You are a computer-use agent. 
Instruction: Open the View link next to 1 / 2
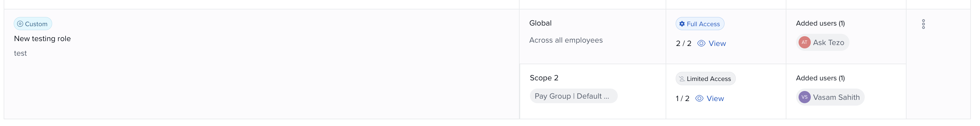coord(715,99)
